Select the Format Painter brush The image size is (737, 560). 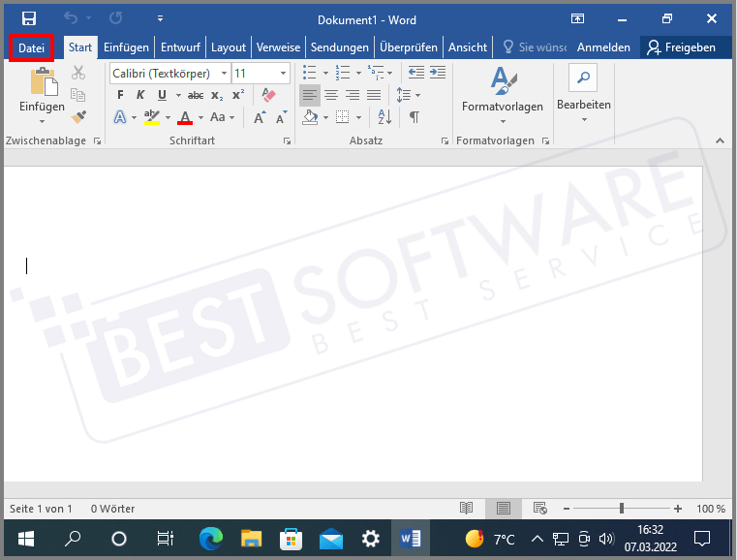[78, 116]
